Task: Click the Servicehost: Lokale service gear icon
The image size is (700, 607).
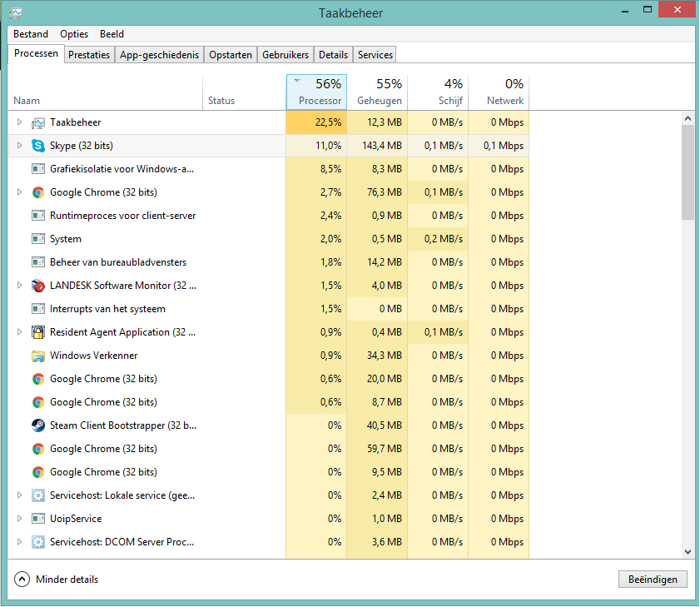Action: 38,495
